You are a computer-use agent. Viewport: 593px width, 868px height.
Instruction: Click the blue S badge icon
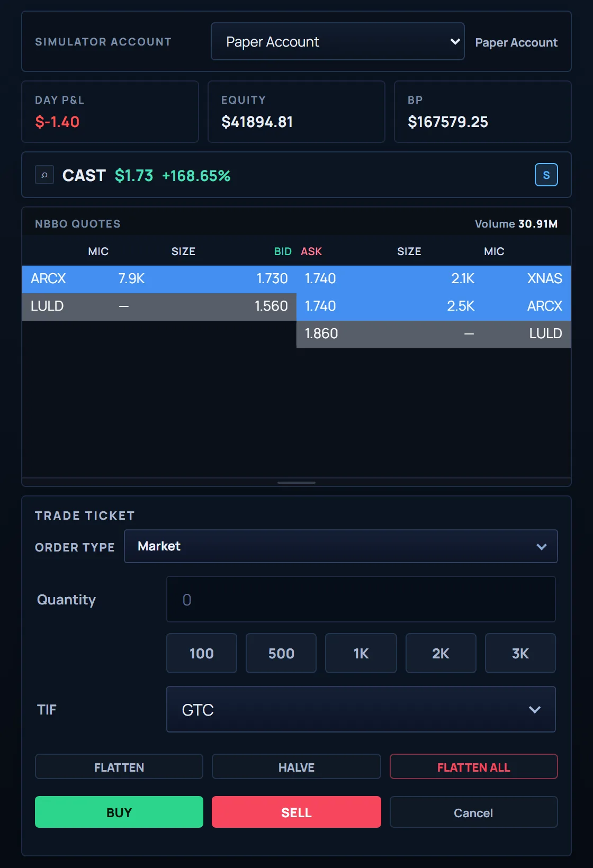pos(546,175)
